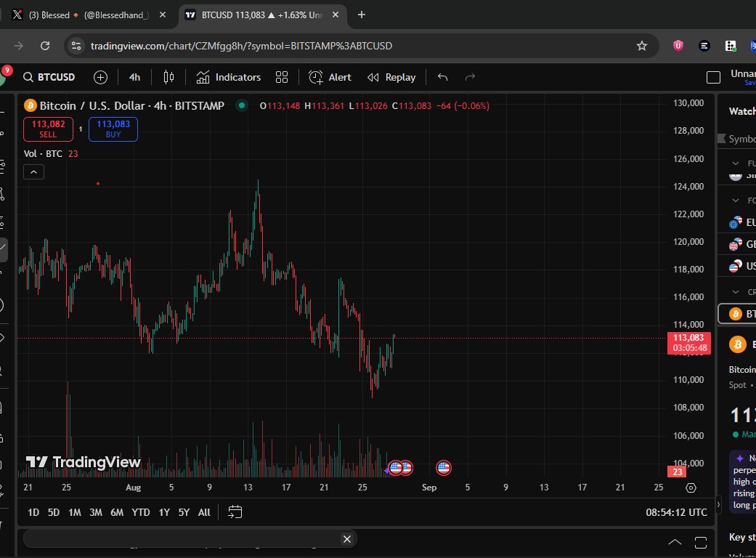Viewport: 756px width, 558px height.
Task: Click the US economic event marker near Sep
Action: pos(444,467)
